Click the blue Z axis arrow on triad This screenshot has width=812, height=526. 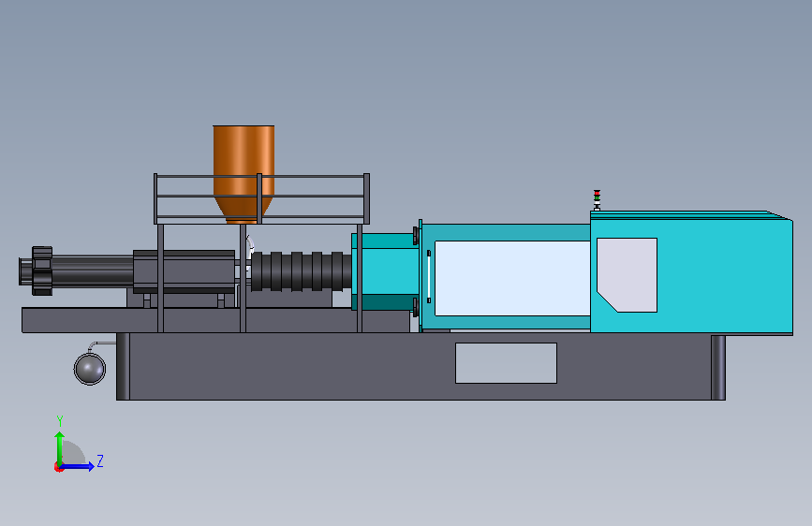(x=78, y=466)
